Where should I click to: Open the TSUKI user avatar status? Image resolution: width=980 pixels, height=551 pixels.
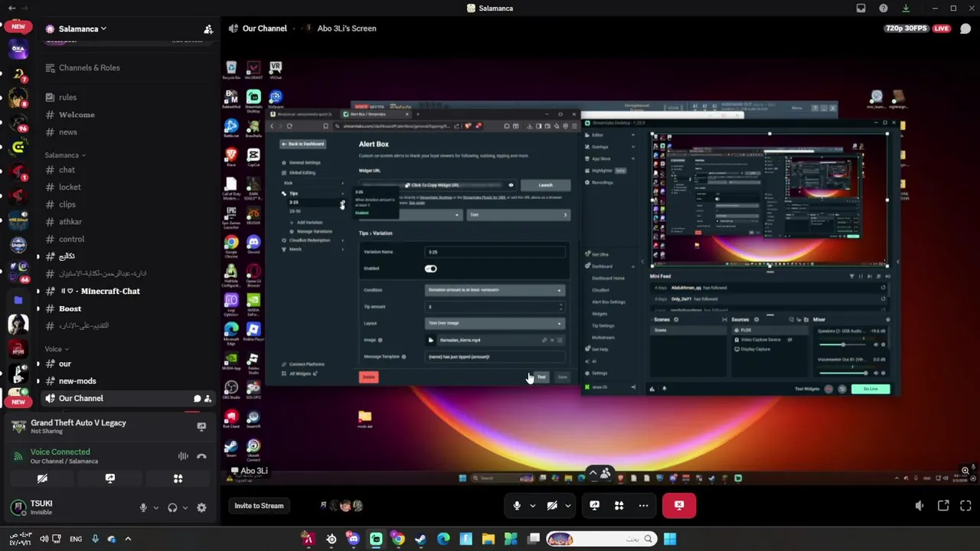pos(18,507)
